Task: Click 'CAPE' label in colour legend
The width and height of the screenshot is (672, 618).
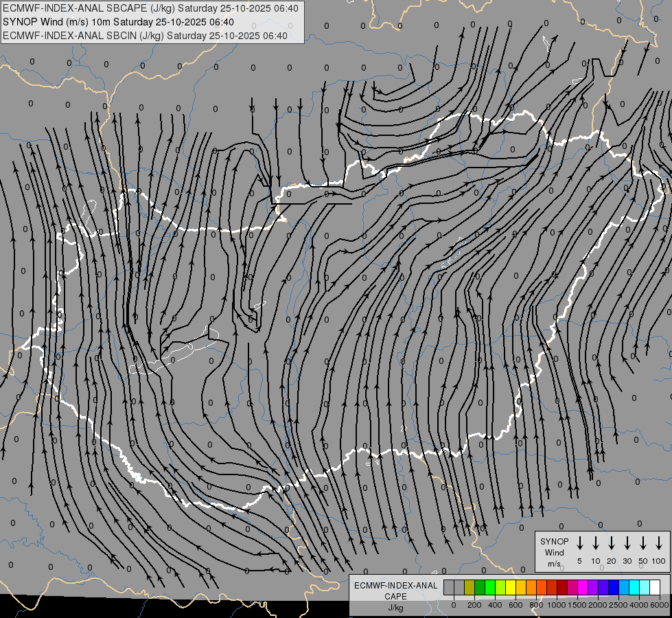Action: [395, 597]
